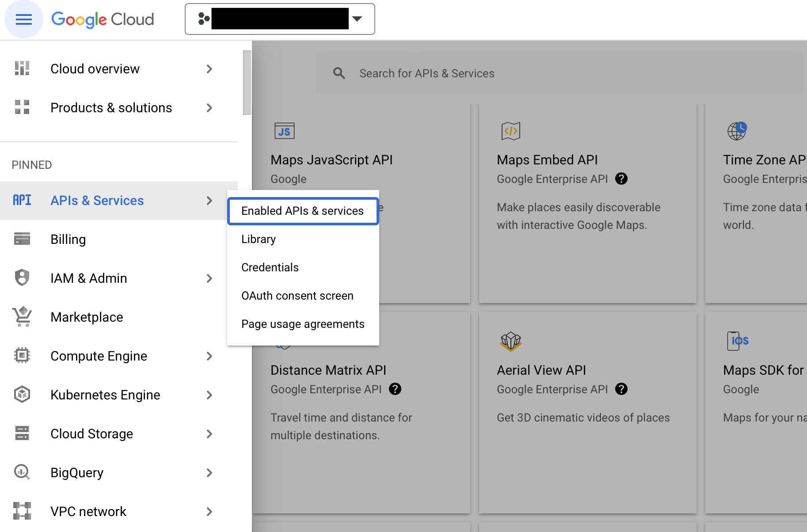Image resolution: width=807 pixels, height=532 pixels.
Task: Open Products & solutions
Action: 111,108
